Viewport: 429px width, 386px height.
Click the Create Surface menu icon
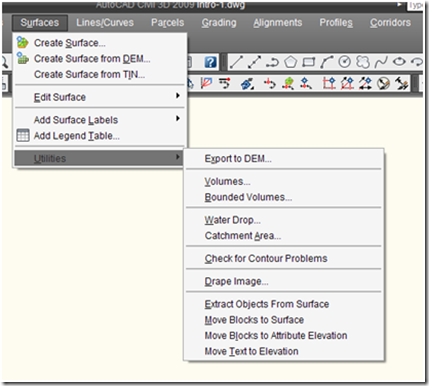point(23,42)
